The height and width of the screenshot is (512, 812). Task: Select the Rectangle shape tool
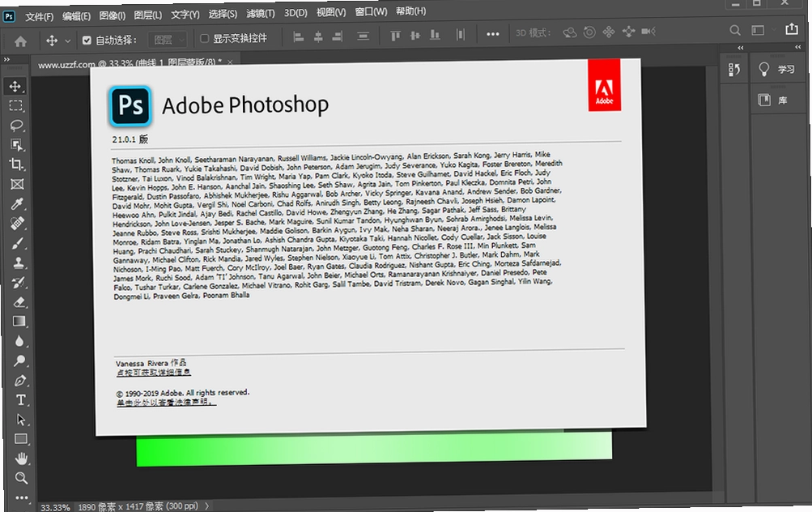[21, 439]
